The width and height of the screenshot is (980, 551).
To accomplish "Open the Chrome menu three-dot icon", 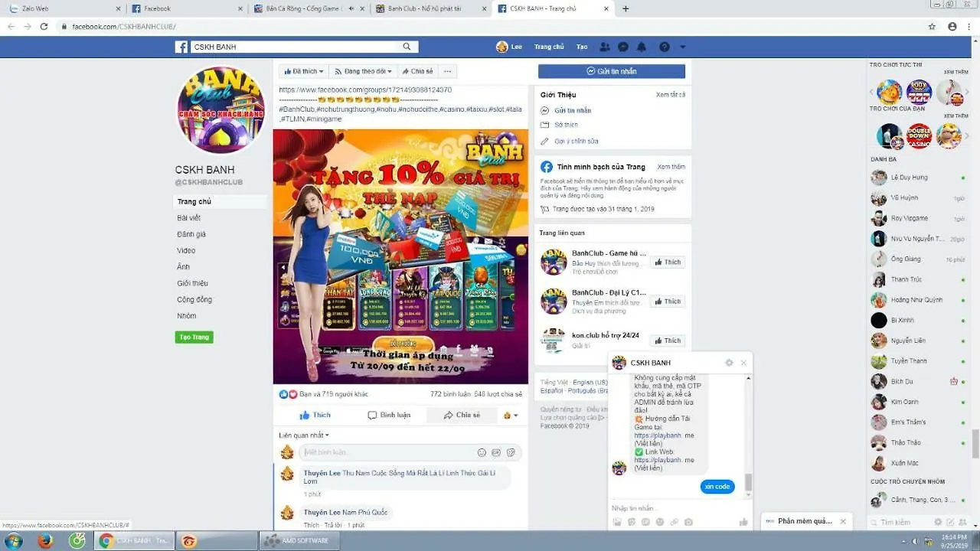I will coord(969,26).
